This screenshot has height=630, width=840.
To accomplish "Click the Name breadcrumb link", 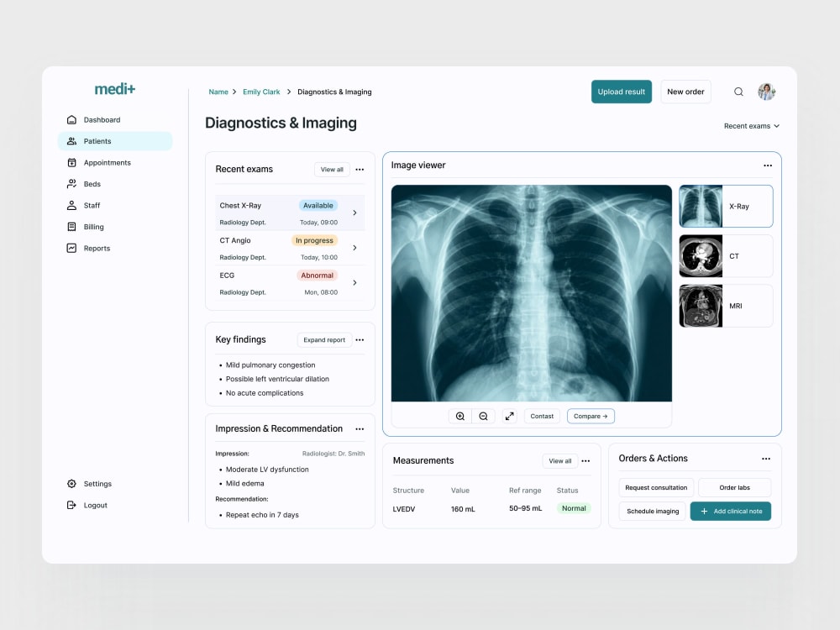I will pos(218,92).
